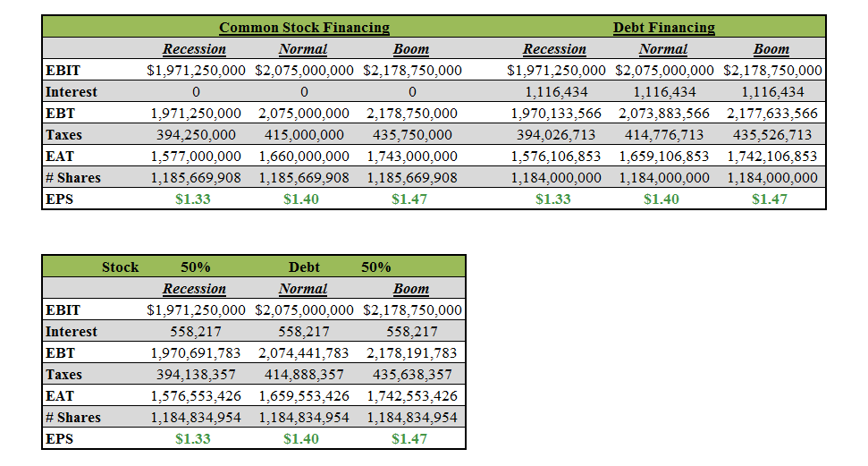The image size is (868, 466).
Task: Select EAT value 1,576,553,426
Action: (x=194, y=396)
